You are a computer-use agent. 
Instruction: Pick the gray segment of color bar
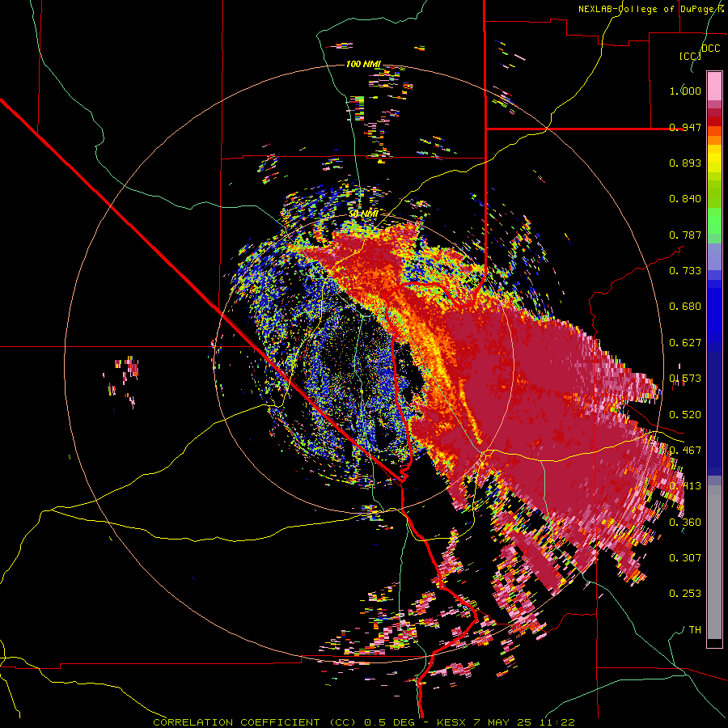click(x=714, y=562)
